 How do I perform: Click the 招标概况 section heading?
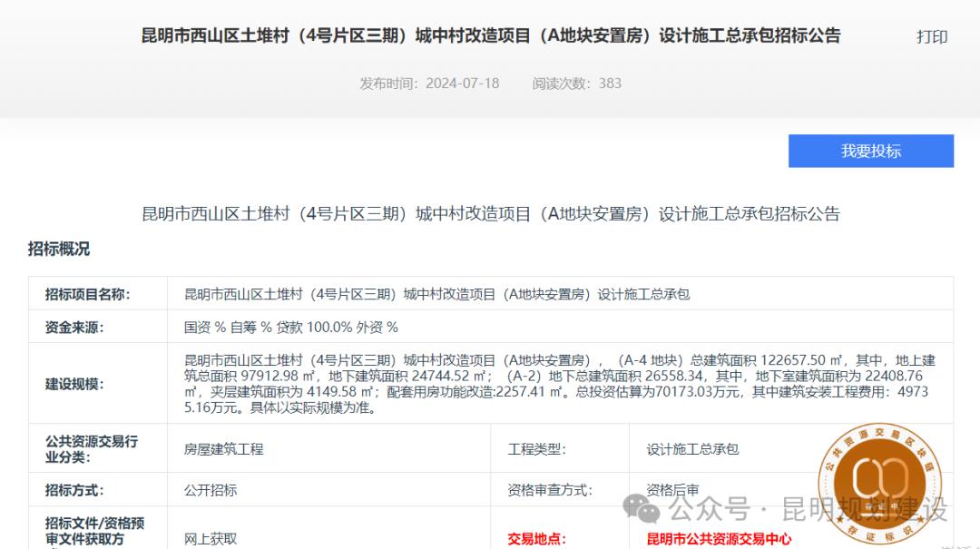(x=59, y=249)
